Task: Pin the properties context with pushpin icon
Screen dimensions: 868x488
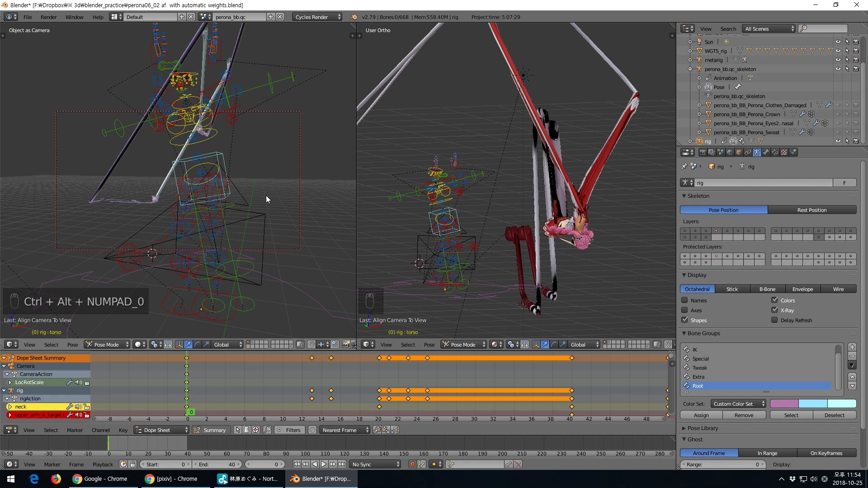Action: 684,167
